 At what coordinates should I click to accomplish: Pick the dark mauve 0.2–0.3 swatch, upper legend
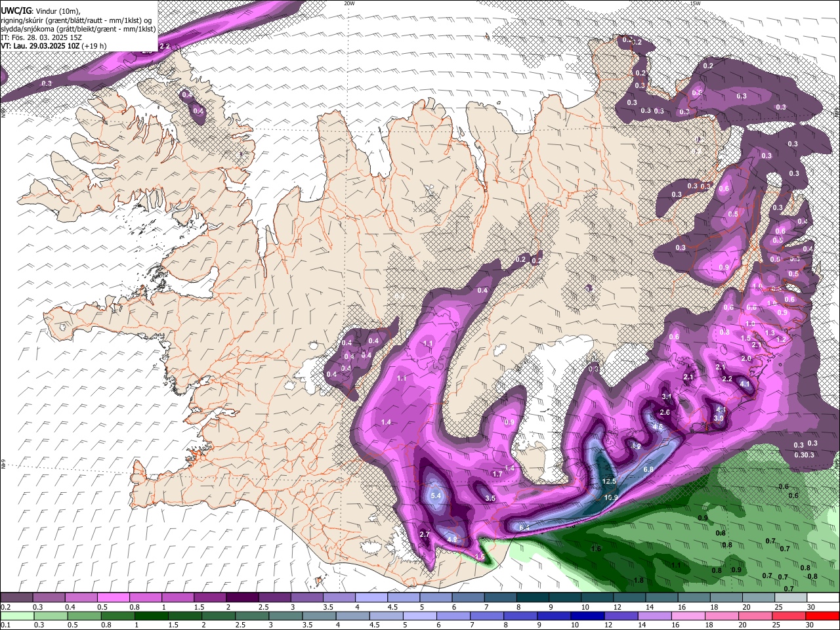click(x=16, y=597)
